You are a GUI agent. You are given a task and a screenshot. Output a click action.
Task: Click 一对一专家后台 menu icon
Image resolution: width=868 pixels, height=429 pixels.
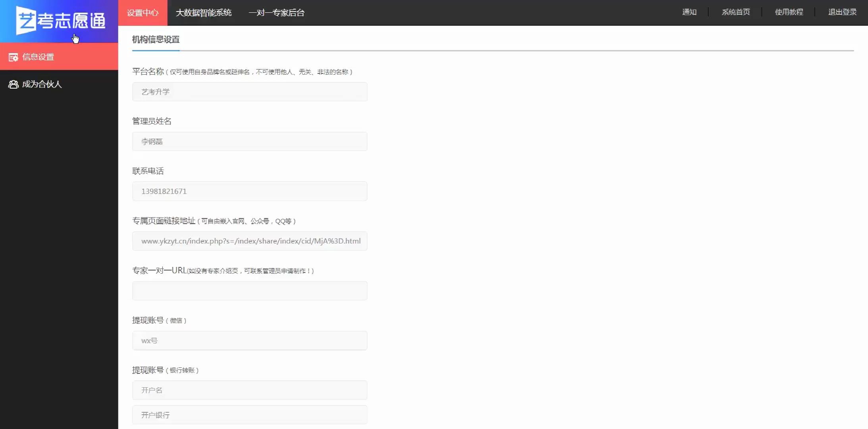pos(277,12)
